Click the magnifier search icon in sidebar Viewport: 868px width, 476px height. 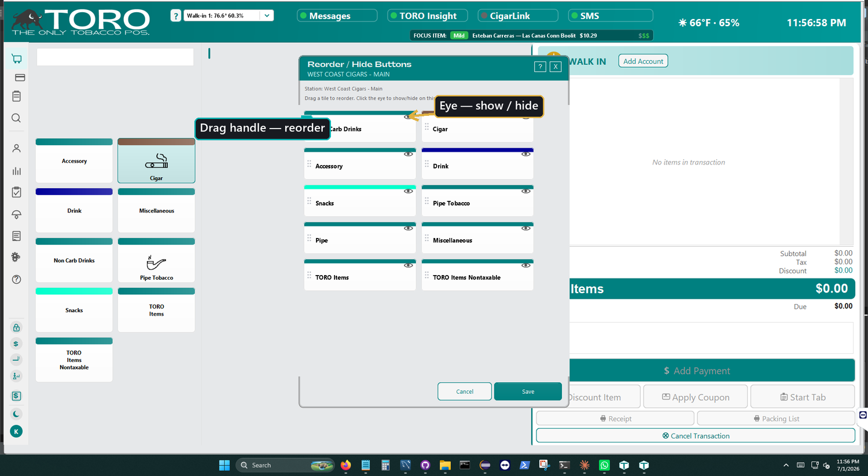pos(16,118)
